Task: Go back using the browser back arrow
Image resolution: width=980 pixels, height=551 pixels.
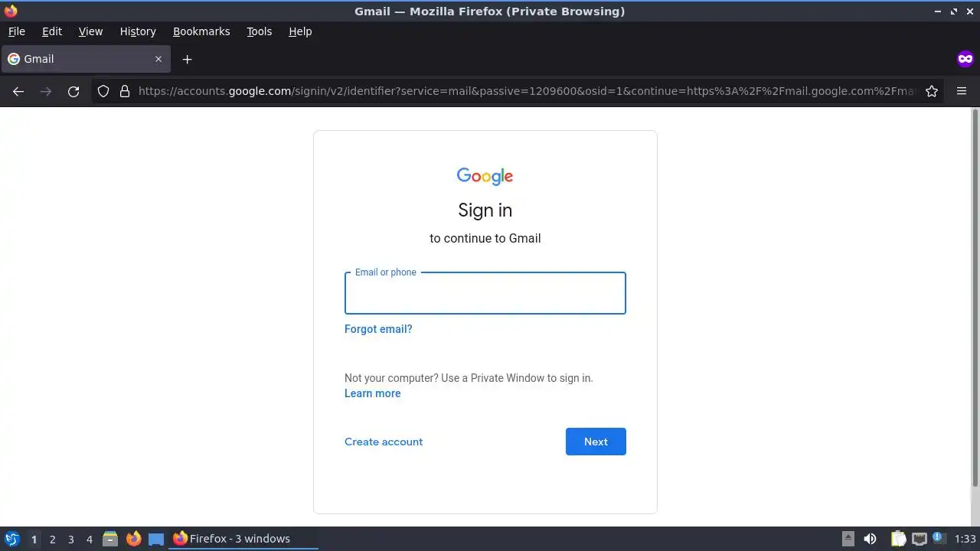Action: tap(18, 91)
